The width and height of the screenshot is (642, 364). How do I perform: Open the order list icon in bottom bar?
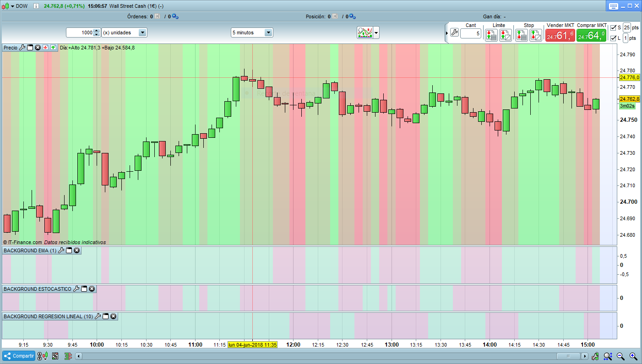(55, 356)
